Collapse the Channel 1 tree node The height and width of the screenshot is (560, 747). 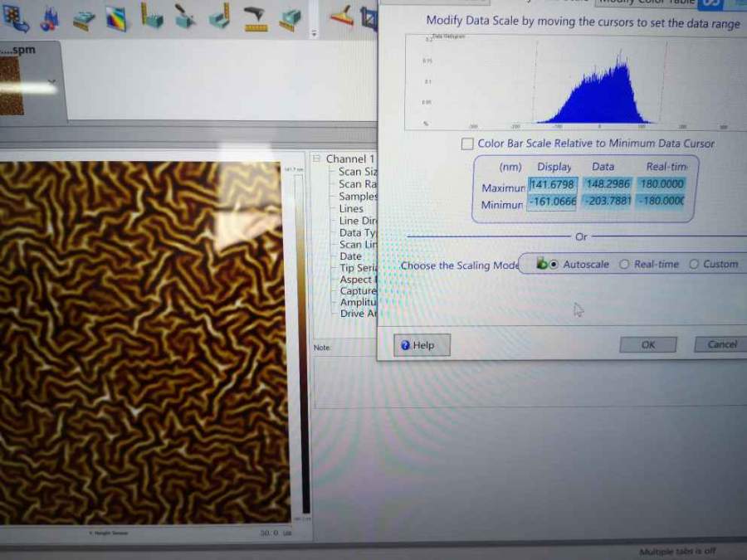[x=316, y=158]
